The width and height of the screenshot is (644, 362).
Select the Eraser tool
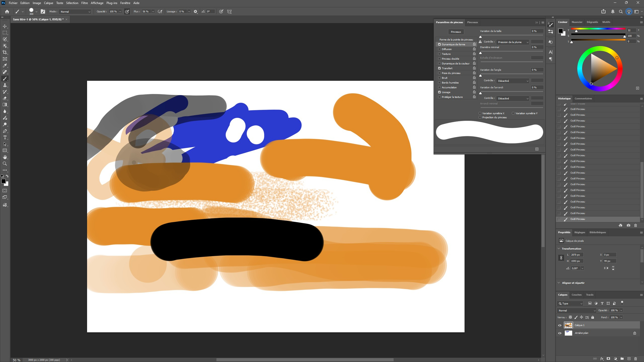click(x=5, y=98)
